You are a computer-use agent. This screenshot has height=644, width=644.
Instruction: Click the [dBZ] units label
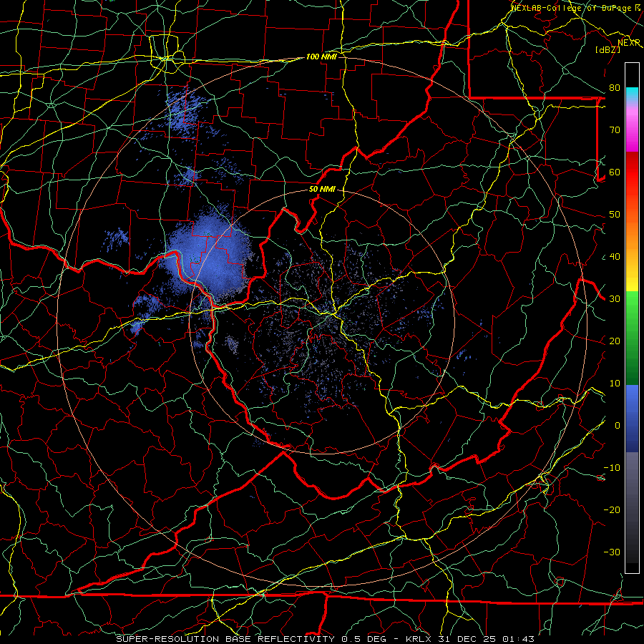click(608, 49)
